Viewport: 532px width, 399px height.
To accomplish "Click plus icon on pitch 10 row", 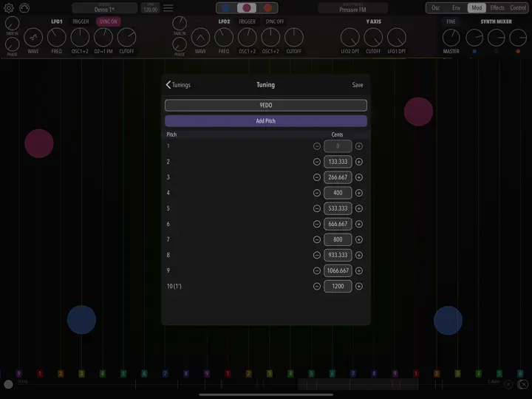I will coord(359,287).
